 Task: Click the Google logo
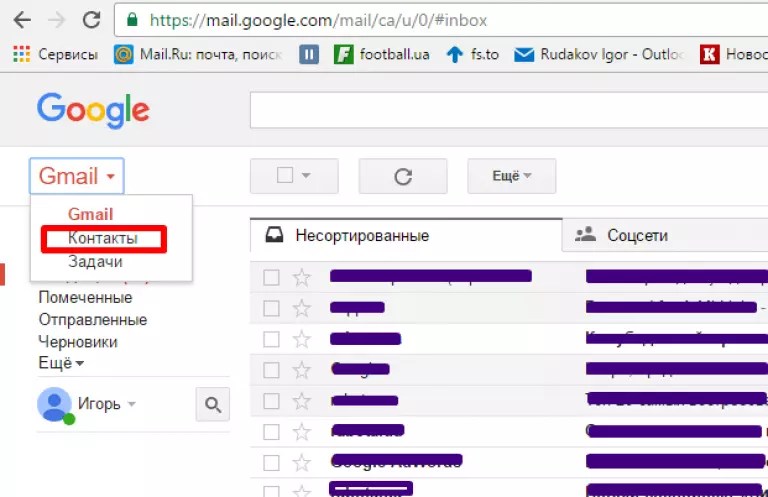[93, 110]
